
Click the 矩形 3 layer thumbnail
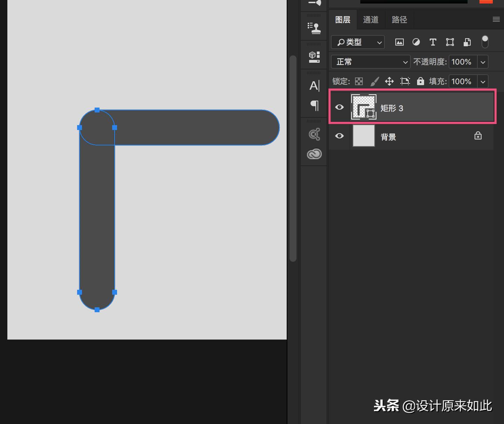pyautogui.click(x=363, y=107)
